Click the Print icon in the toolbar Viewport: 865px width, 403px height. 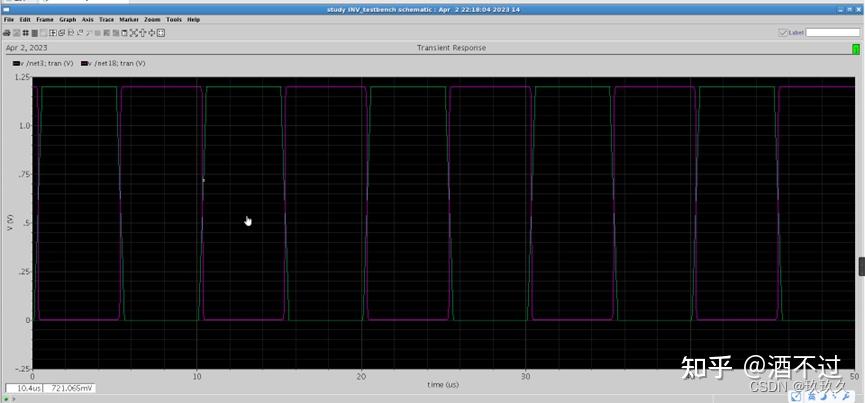[x=6, y=33]
